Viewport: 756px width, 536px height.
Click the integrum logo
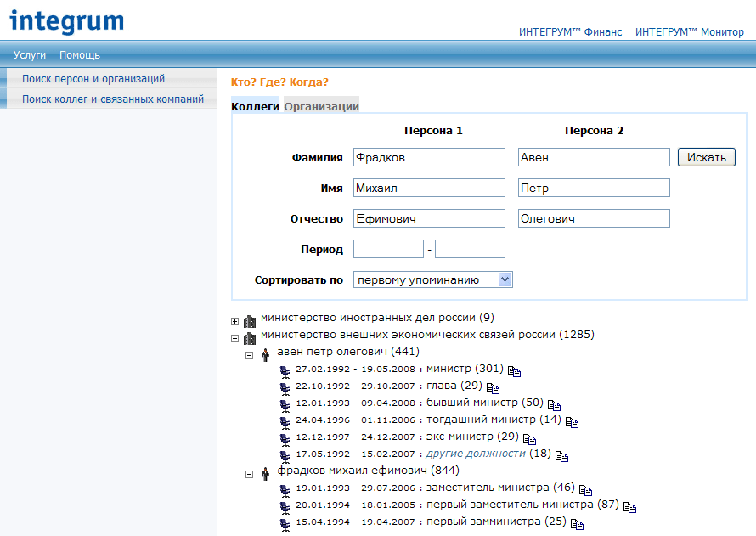click(x=66, y=22)
